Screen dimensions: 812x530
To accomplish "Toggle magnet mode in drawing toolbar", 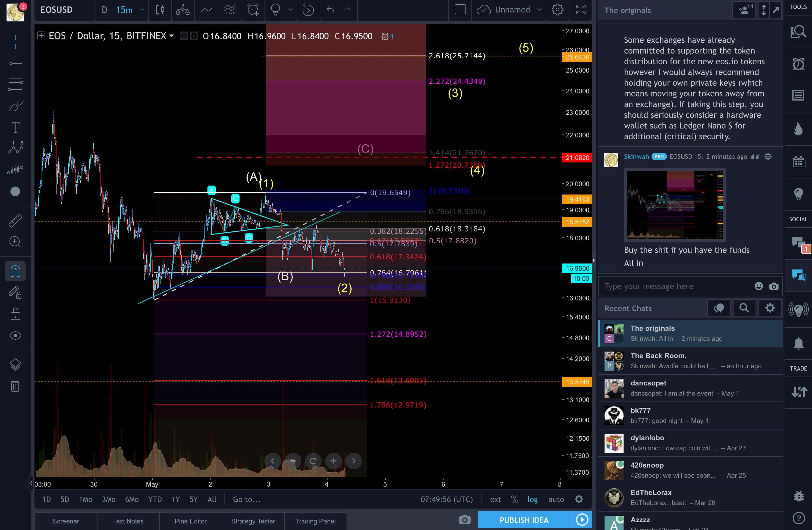I will [15, 271].
